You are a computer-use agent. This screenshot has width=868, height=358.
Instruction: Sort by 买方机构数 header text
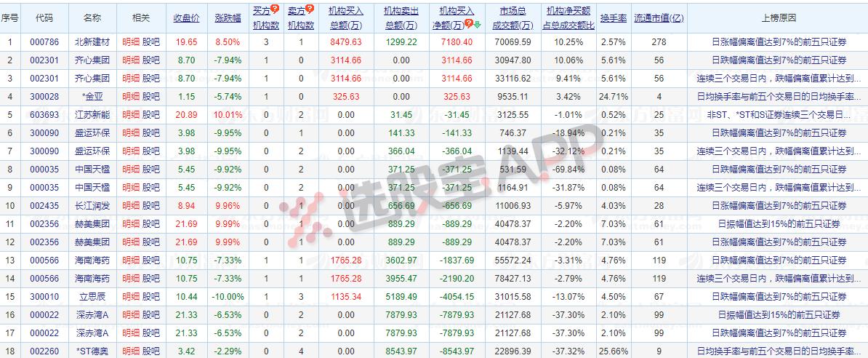click(x=266, y=17)
